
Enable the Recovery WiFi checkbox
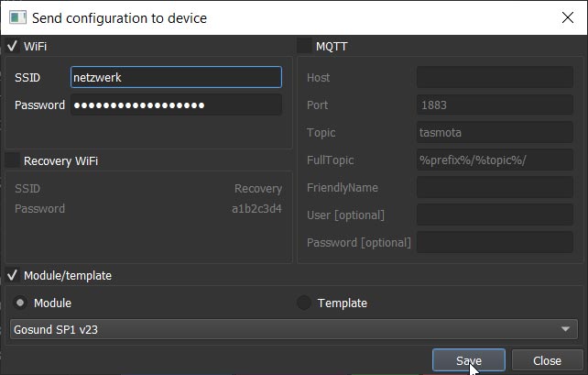coord(13,160)
